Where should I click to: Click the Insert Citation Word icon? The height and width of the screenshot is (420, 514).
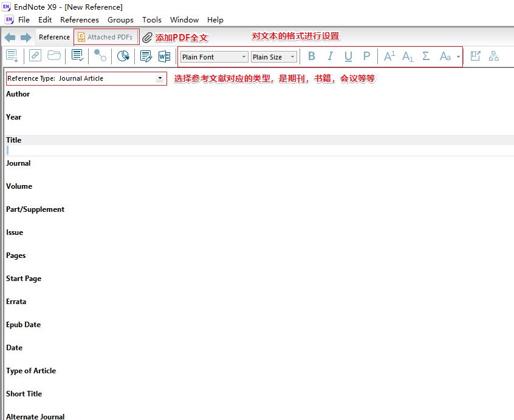tap(164, 56)
